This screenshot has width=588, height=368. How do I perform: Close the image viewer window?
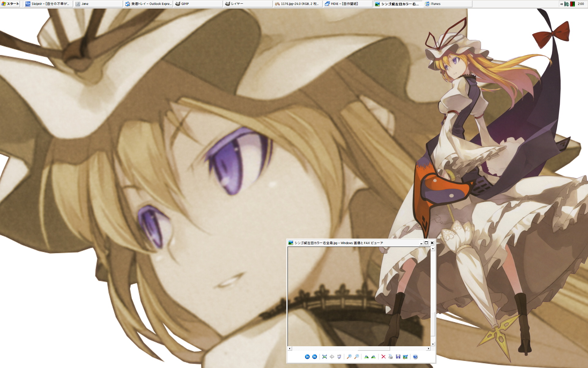point(432,243)
